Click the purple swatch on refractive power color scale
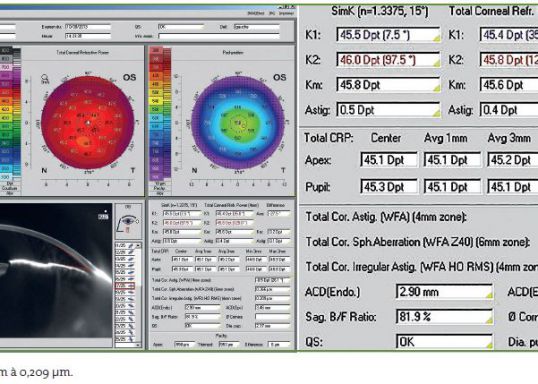Image resolution: width=538 pixels, height=384 pixels. coord(6,75)
